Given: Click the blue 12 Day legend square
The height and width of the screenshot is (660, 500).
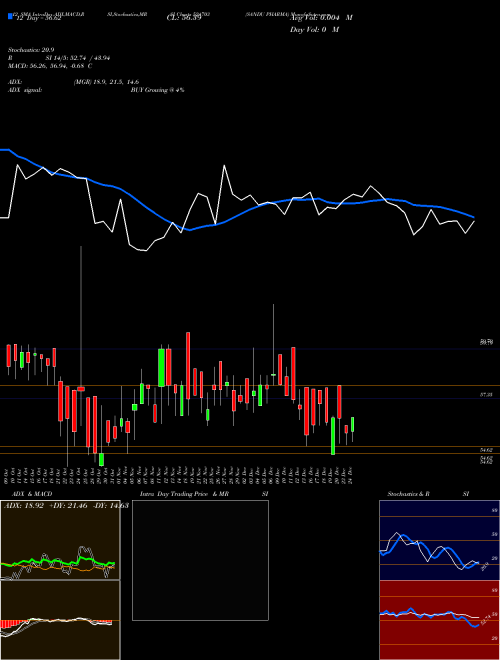Looking at the screenshot, I should click(10, 16).
